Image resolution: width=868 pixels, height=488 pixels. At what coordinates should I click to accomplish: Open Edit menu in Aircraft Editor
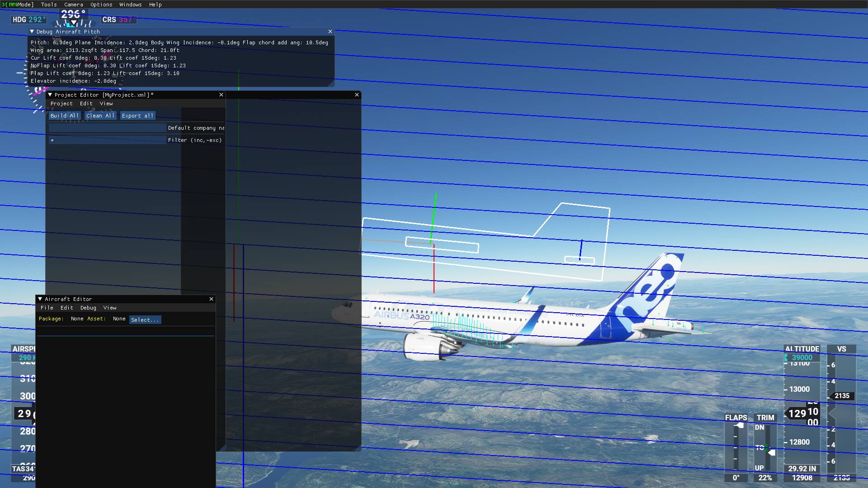click(66, 308)
